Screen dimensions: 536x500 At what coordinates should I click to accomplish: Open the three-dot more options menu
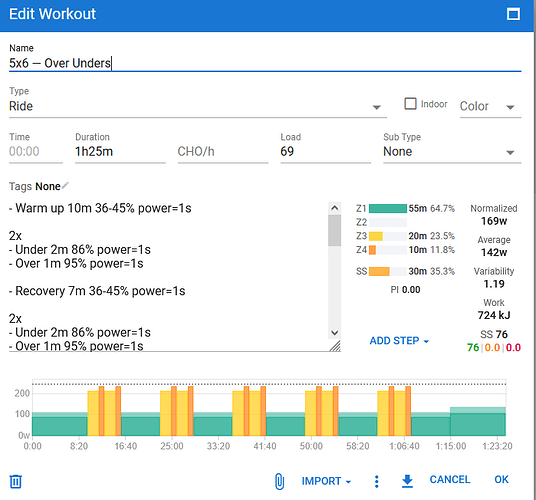coord(376,481)
